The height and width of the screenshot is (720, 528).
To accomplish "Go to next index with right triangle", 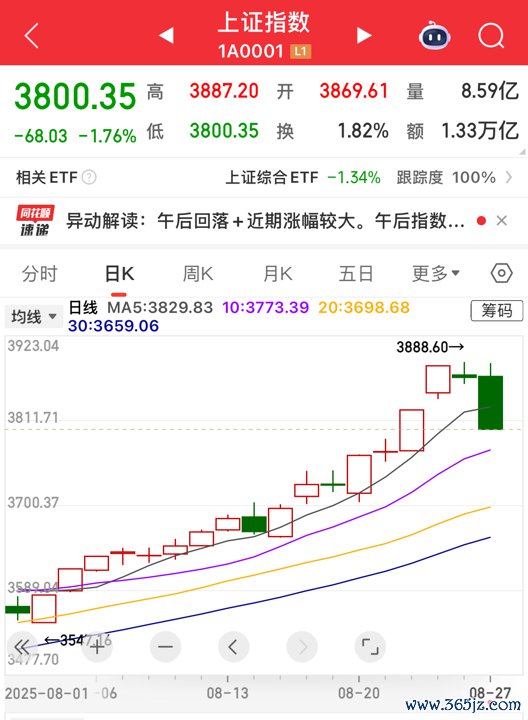I will pyautogui.click(x=364, y=35).
